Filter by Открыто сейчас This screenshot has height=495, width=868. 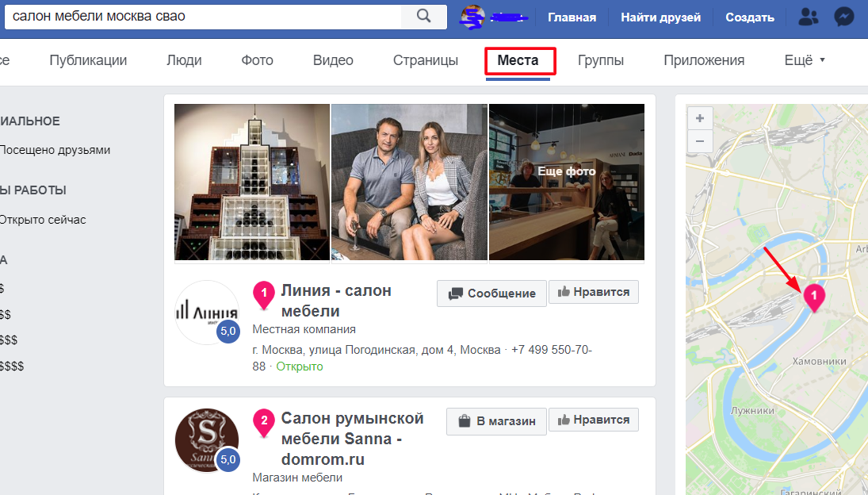coord(42,220)
